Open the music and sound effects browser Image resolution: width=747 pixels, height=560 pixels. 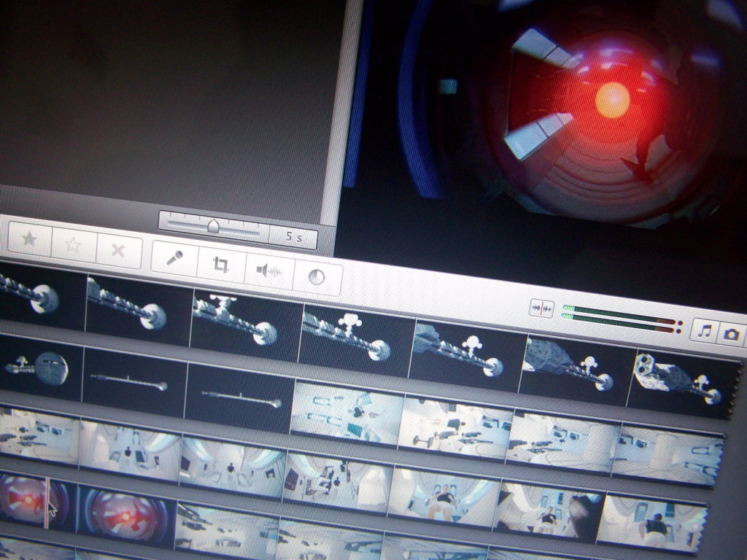[x=704, y=331]
